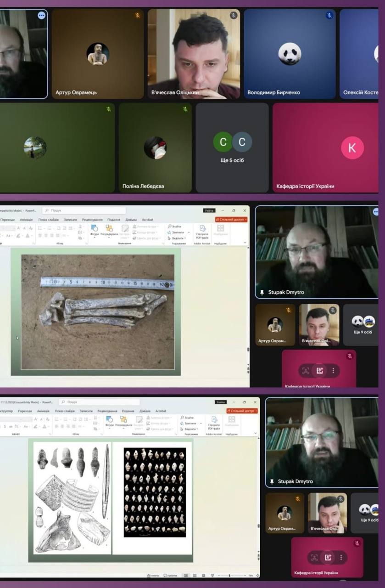The width and height of the screenshot is (385, 588).
Task: Enable Normal view in PowerPoint status bar
Action: point(186,575)
